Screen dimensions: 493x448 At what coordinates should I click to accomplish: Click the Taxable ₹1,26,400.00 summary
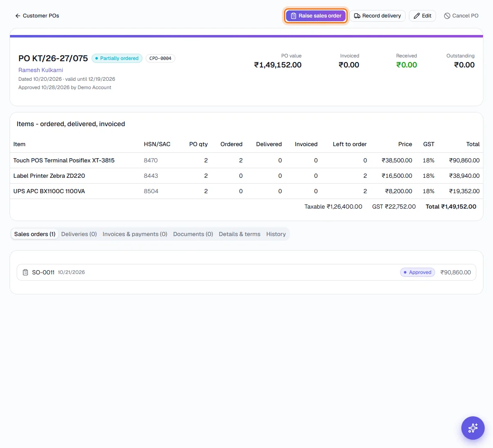point(333,207)
